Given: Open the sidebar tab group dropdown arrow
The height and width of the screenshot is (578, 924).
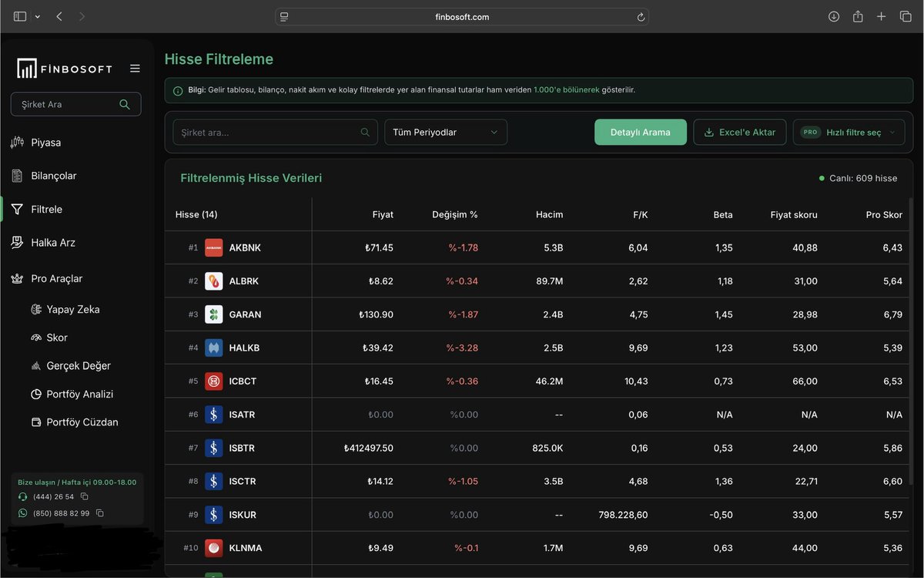Looking at the screenshot, I should click(37, 17).
